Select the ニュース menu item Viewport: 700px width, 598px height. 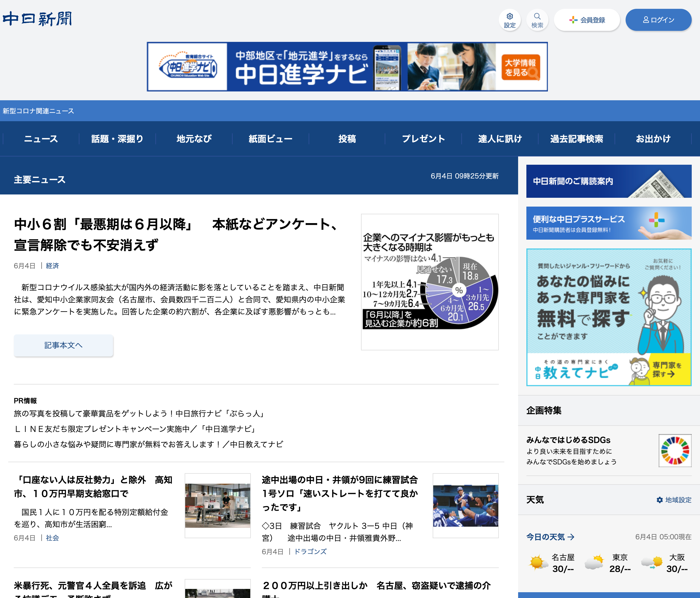41,139
